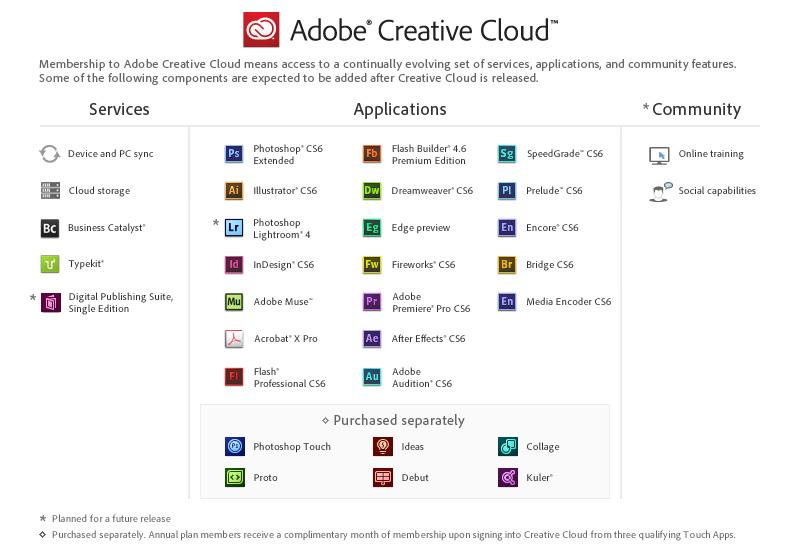Screen dimensions: 800x548
Task: Click the InDesign CS6 icon
Action: coord(234,265)
